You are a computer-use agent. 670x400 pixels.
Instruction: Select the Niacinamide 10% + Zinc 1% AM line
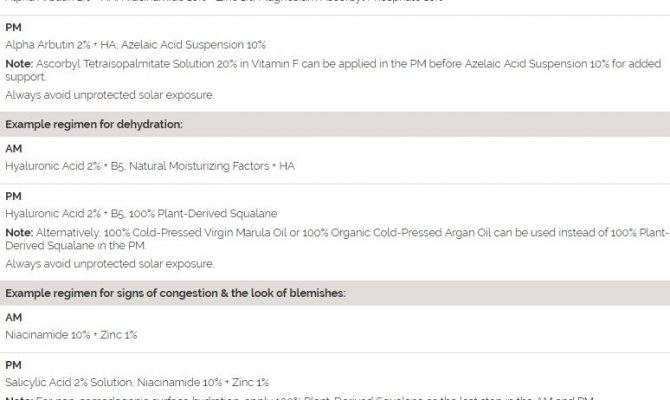[71, 333]
